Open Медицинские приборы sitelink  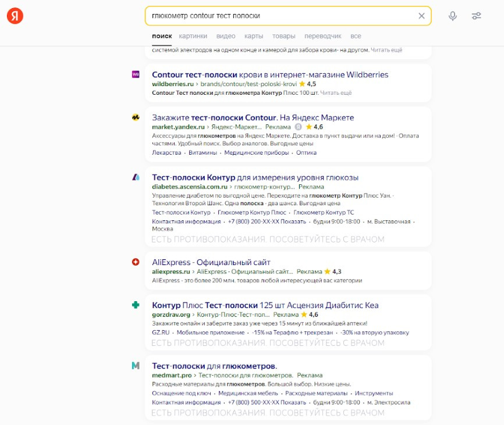(257, 152)
